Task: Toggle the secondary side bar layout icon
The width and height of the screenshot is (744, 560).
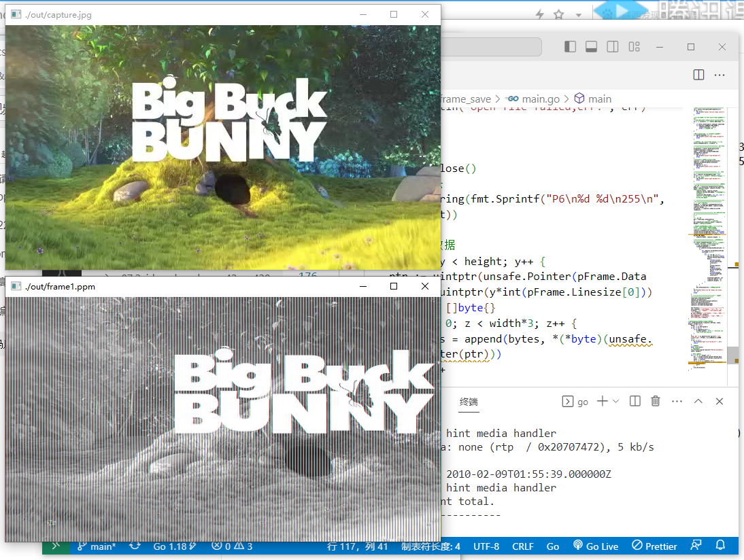Action: 613,46
